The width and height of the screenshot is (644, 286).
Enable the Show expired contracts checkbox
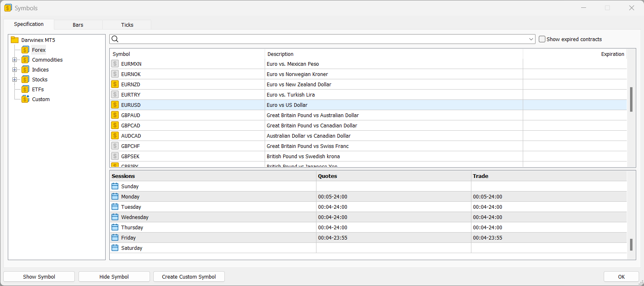(542, 39)
